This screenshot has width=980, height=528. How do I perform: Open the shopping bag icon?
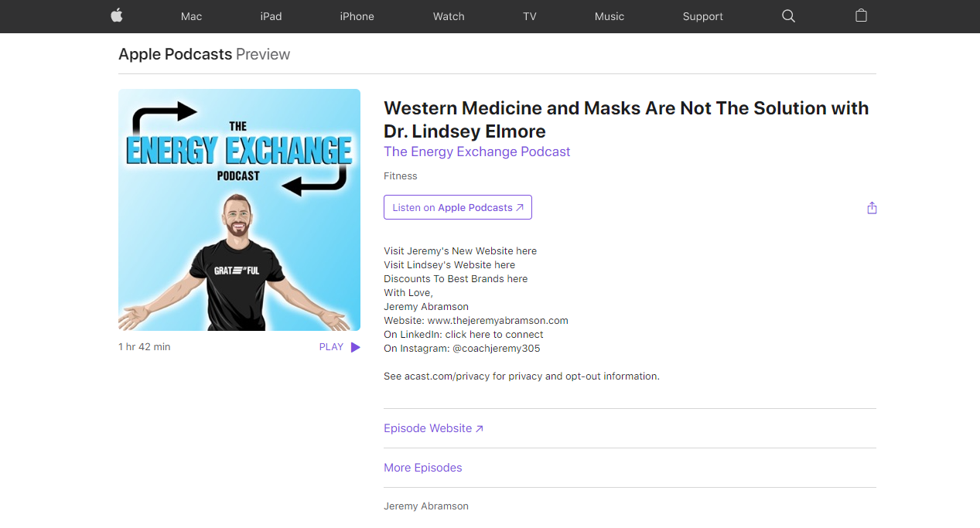[861, 15]
